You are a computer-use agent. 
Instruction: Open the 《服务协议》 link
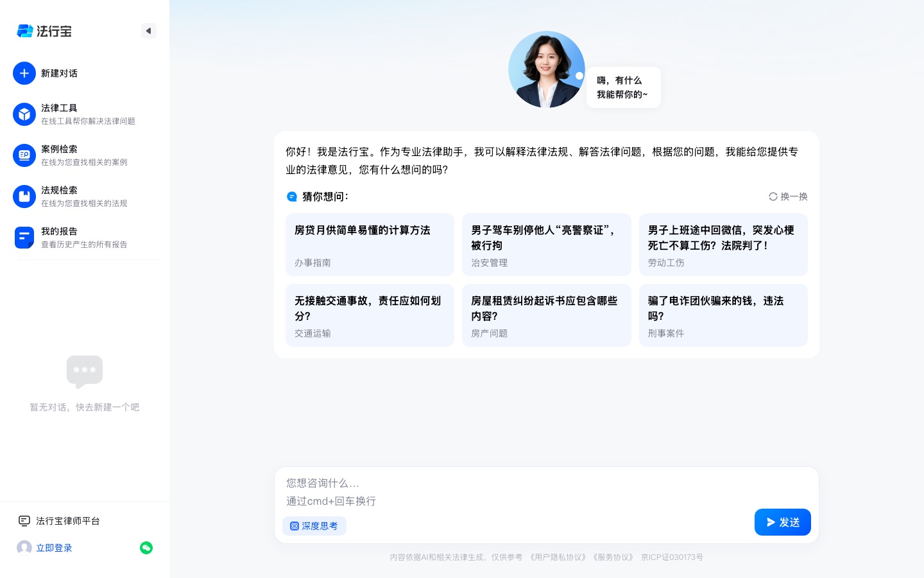pos(613,557)
